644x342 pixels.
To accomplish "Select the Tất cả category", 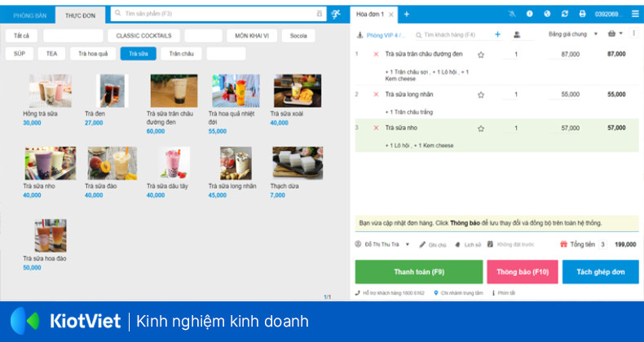I will [21, 36].
